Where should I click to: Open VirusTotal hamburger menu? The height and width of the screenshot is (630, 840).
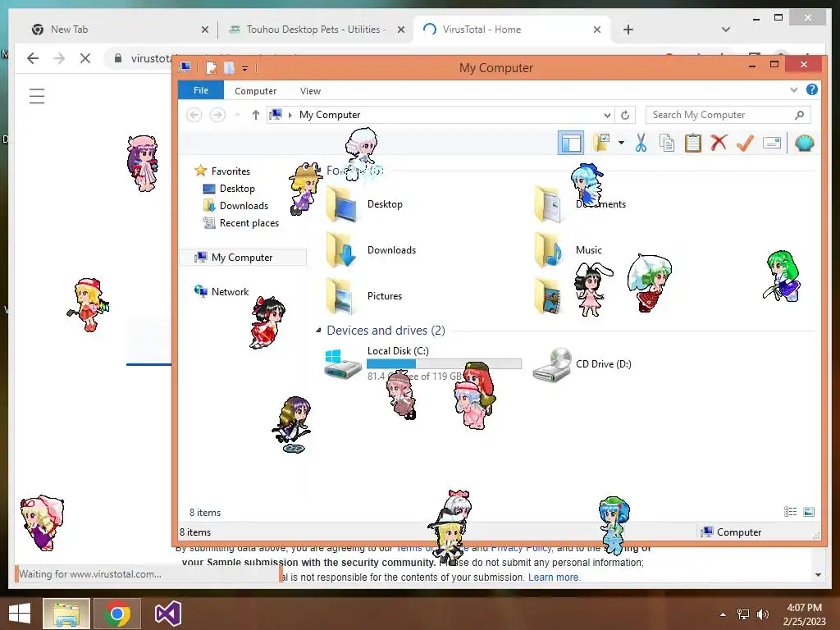pyautogui.click(x=37, y=96)
